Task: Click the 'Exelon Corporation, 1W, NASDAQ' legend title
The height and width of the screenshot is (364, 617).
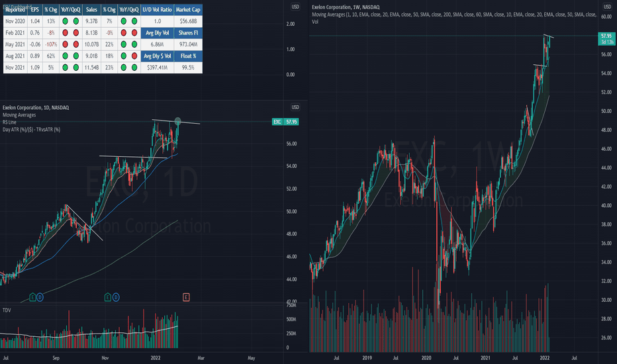Action: (x=346, y=7)
